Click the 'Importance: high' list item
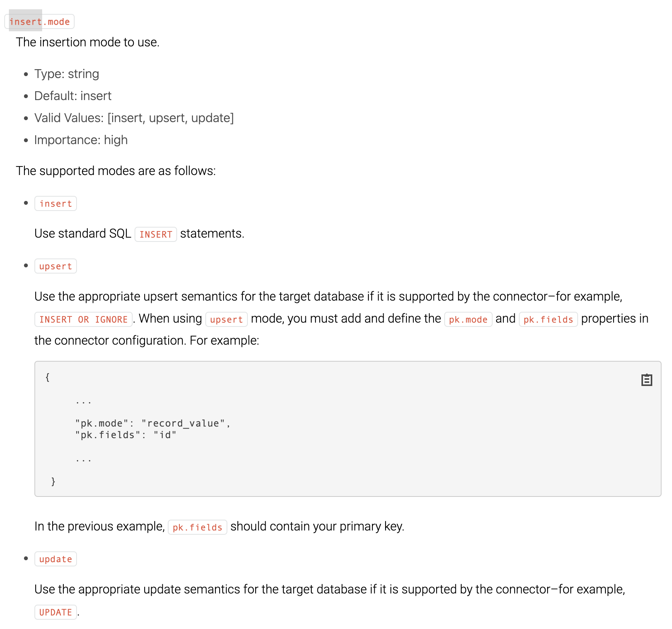672x629 pixels. click(81, 140)
